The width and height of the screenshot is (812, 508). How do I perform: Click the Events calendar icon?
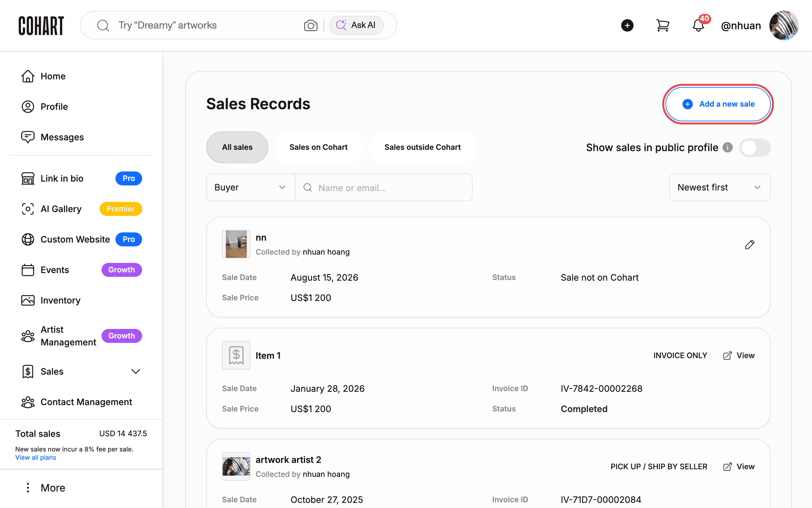click(x=28, y=270)
